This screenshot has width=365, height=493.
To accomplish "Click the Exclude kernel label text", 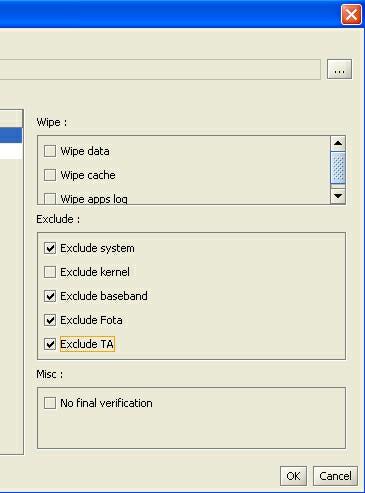I will 95,272.
